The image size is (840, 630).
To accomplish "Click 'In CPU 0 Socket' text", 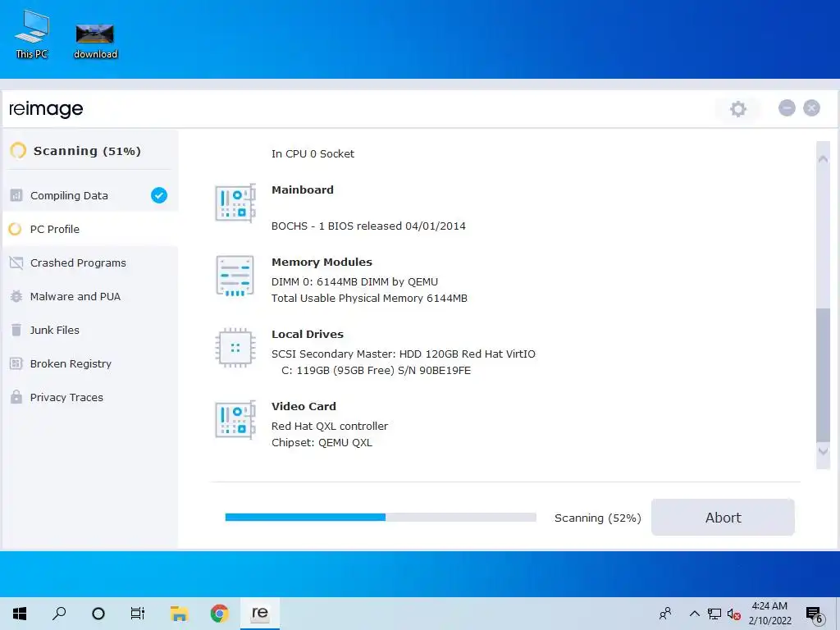I will pos(313,153).
